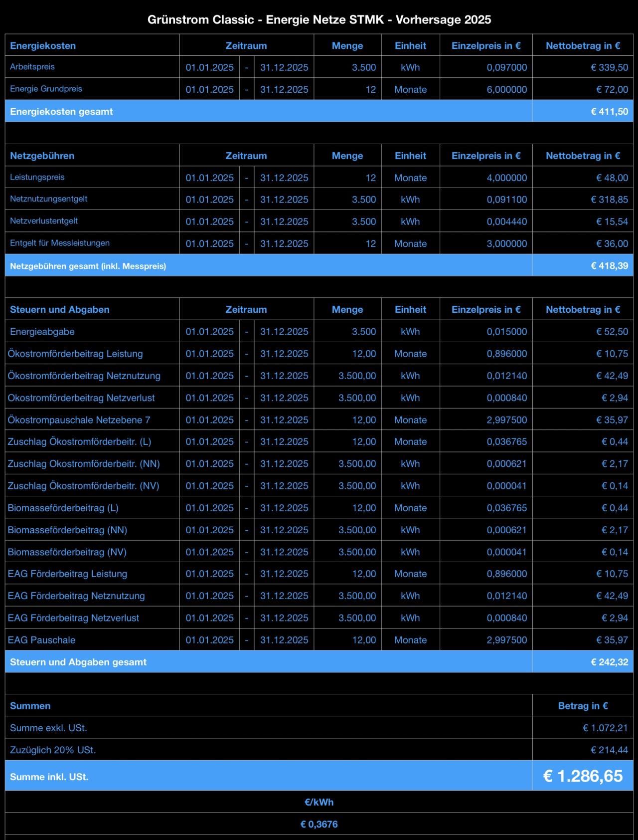Select the Ökostrompauschale Netzebene 7 label
The width and height of the screenshot is (638, 840).
(x=79, y=420)
